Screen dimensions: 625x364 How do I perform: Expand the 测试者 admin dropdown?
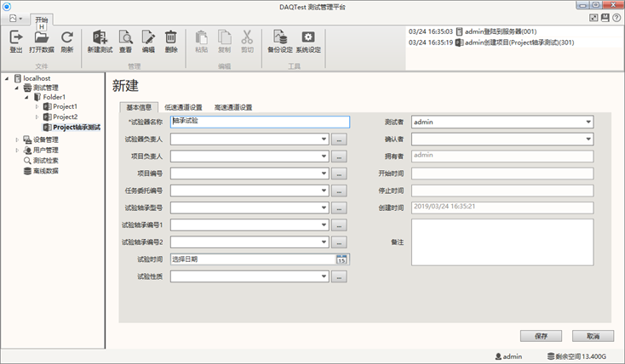point(588,122)
